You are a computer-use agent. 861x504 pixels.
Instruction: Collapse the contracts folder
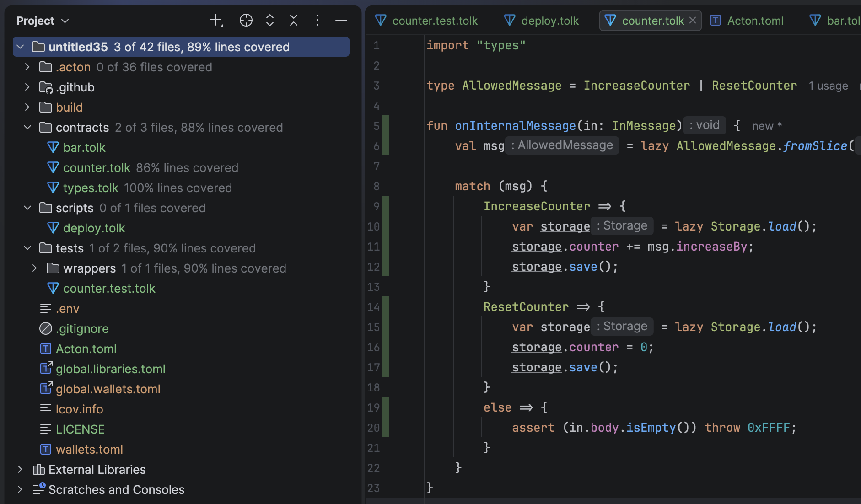tap(27, 128)
